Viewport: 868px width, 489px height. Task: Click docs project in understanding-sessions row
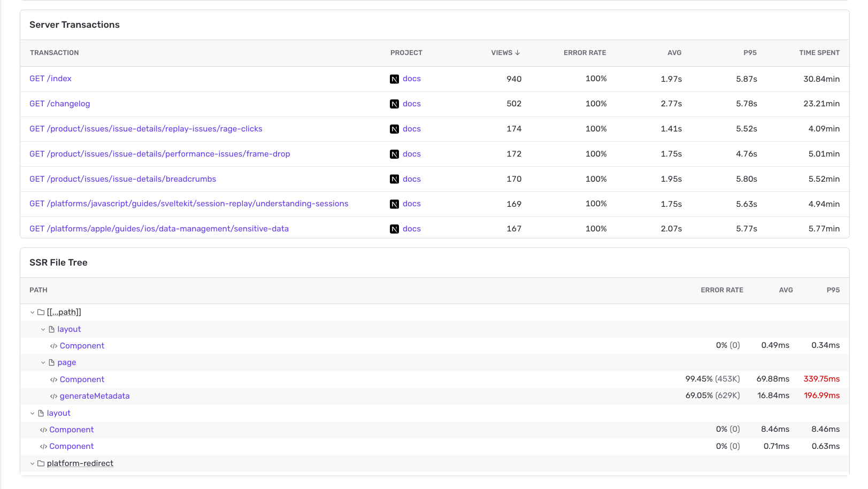pyautogui.click(x=412, y=204)
